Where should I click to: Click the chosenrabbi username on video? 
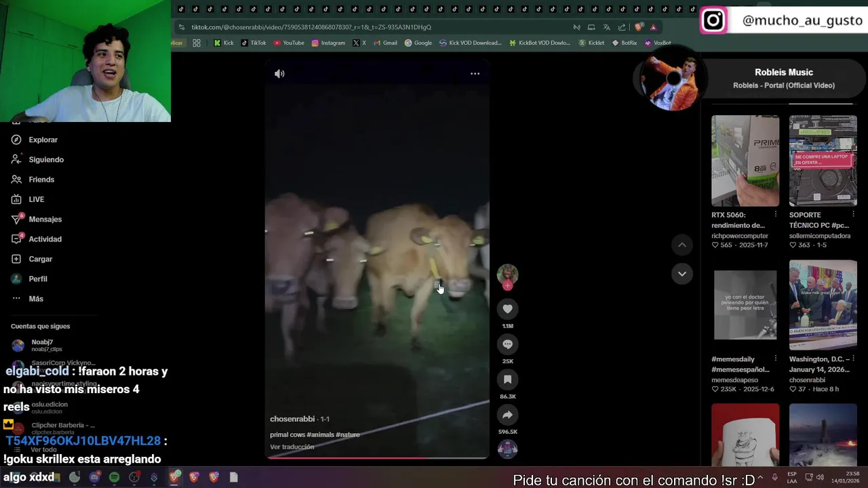(x=292, y=419)
